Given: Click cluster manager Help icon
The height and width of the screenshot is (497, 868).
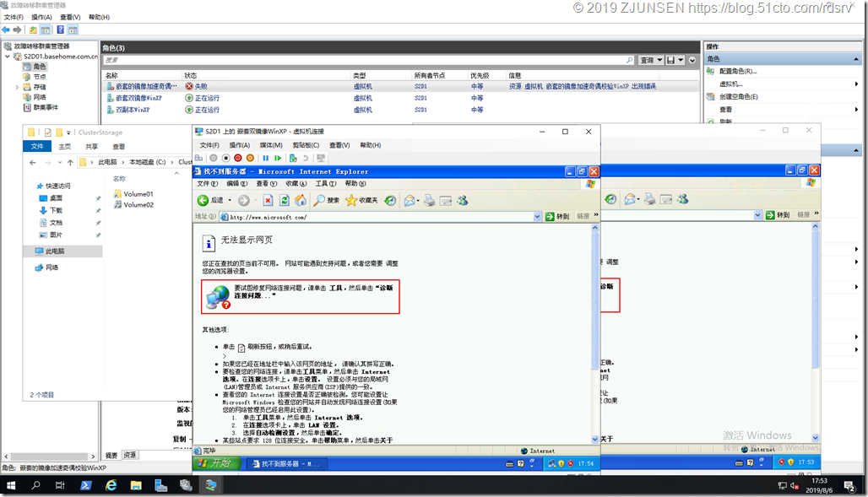Looking at the screenshot, I should (60, 30).
